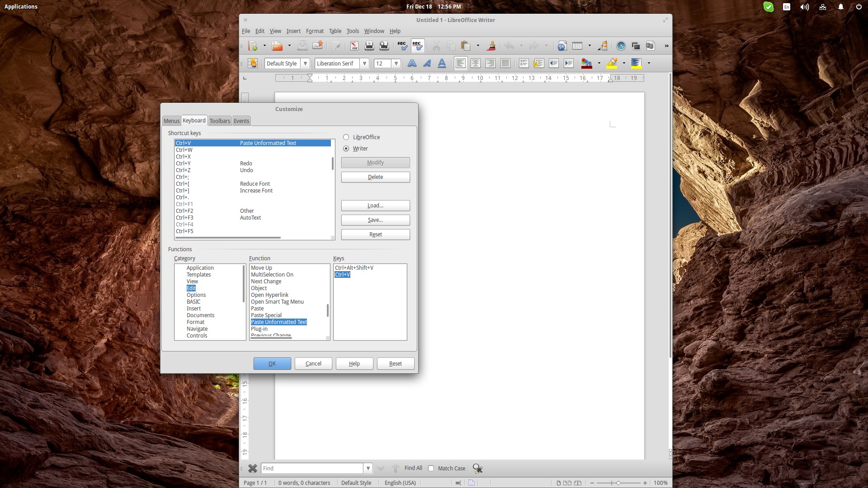
Task: Open the Find history dropdown arrow
Action: 368,469
